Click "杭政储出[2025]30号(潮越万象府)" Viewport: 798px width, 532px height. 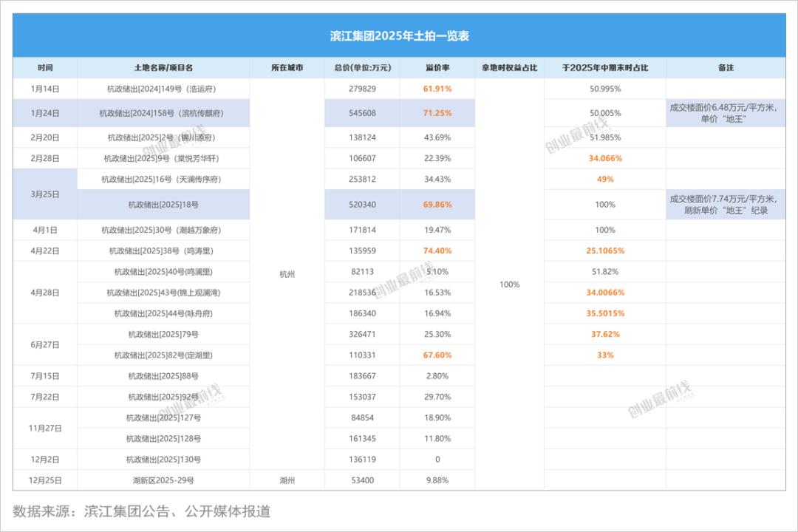pyautogui.click(x=163, y=230)
